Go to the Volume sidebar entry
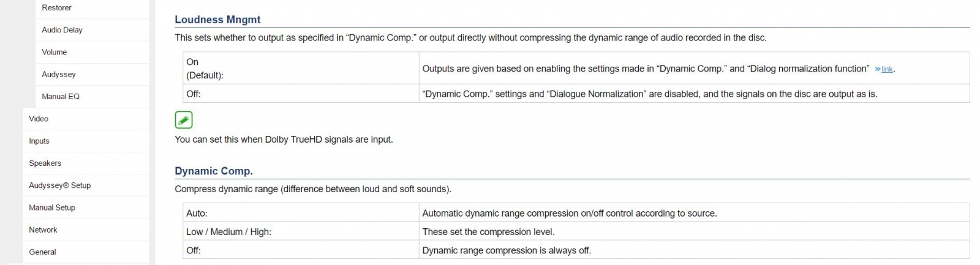Image resolution: width=980 pixels, height=265 pixels. [55, 52]
